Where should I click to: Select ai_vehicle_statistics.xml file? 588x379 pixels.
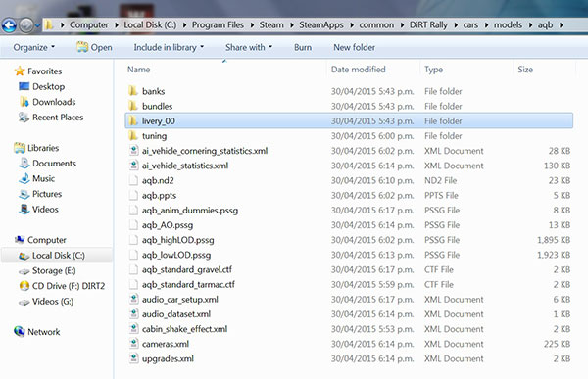349,166
